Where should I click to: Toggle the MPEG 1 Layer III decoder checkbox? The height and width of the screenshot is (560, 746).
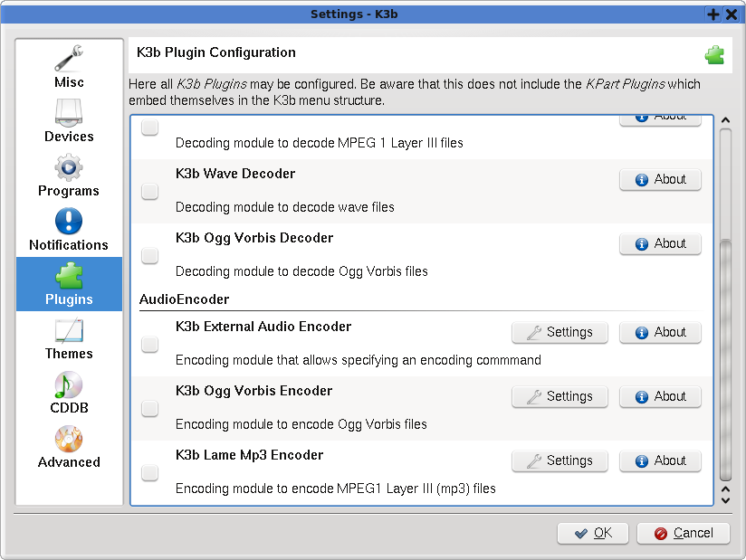[150, 128]
